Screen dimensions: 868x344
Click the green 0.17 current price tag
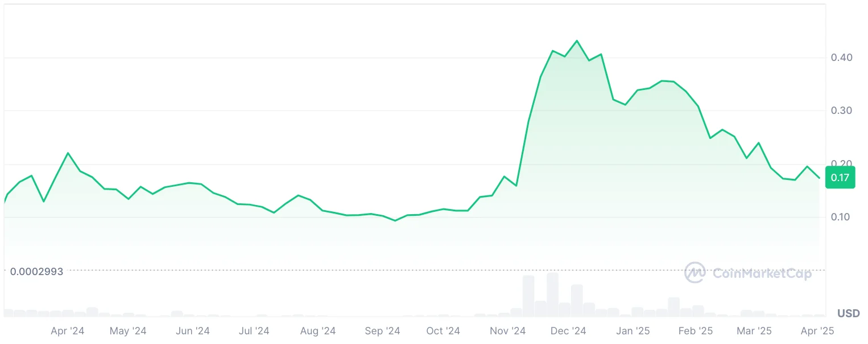pos(840,178)
